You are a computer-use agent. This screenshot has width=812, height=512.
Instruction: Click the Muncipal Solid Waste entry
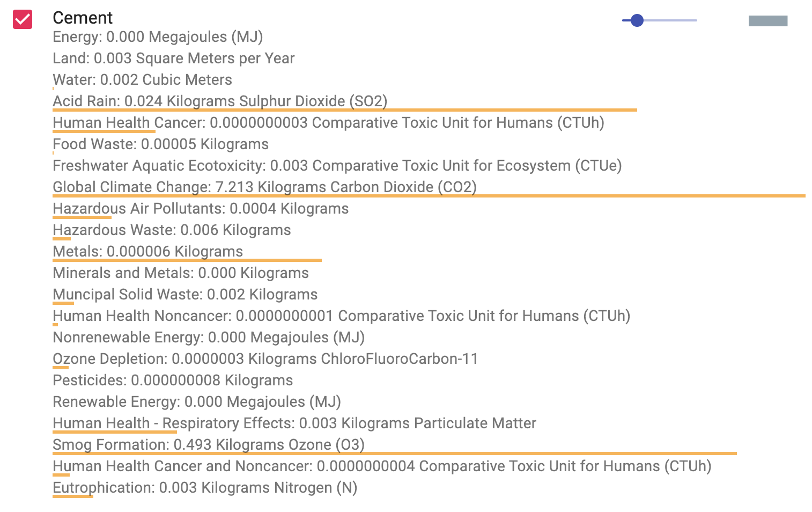[x=185, y=295]
